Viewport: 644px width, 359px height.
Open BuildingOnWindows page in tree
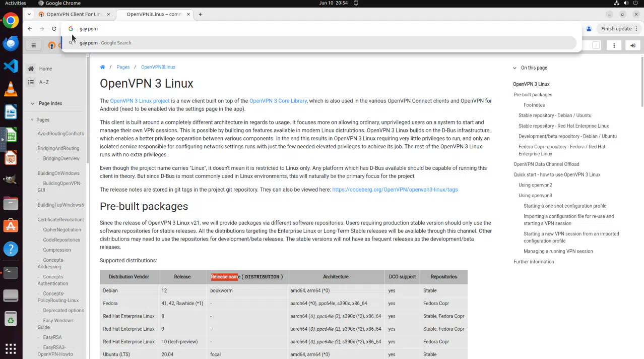click(58, 173)
